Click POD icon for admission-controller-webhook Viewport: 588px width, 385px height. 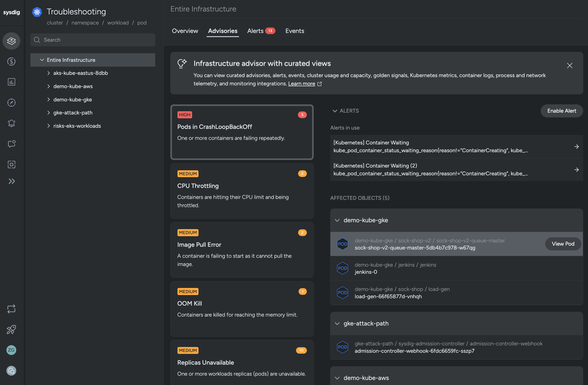click(342, 347)
